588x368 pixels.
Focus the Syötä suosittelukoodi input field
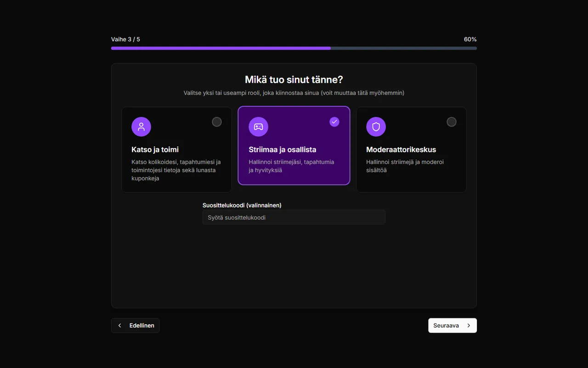point(294,217)
